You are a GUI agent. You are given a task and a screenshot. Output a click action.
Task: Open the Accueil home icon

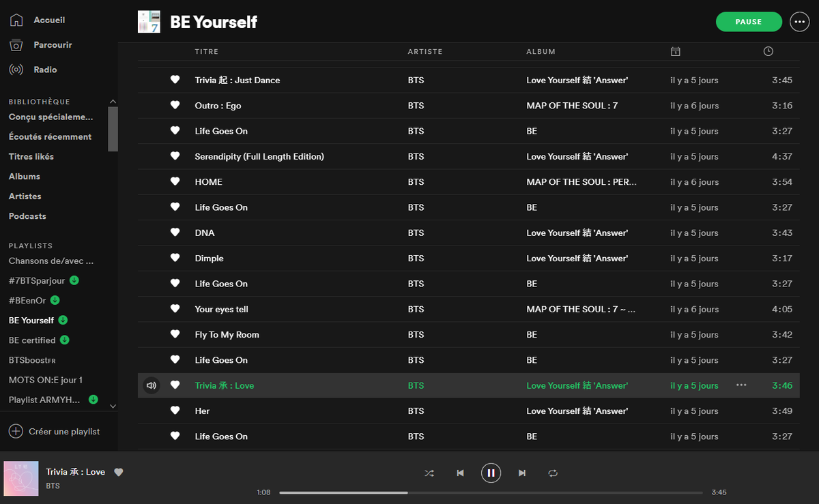tap(16, 20)
